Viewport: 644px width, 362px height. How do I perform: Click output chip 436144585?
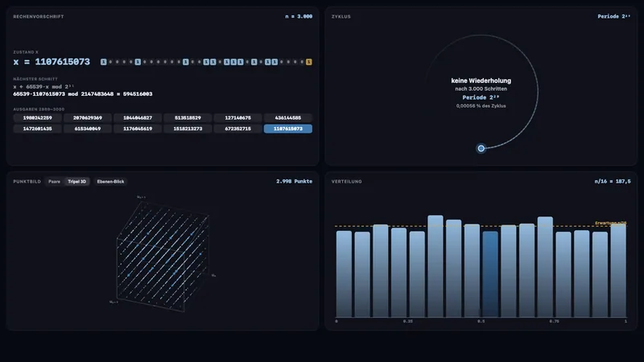click(288, 117)
